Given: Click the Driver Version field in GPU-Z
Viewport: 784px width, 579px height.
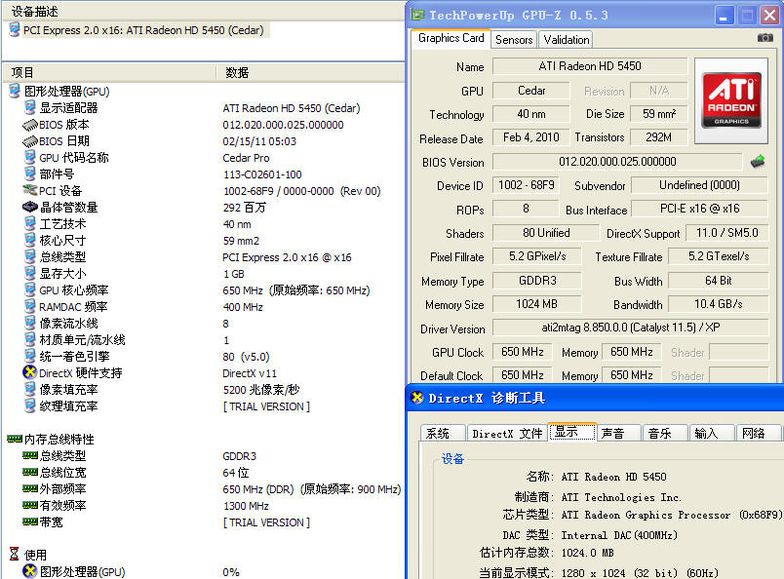Looking at the screenshot, I should click(630, 328).
